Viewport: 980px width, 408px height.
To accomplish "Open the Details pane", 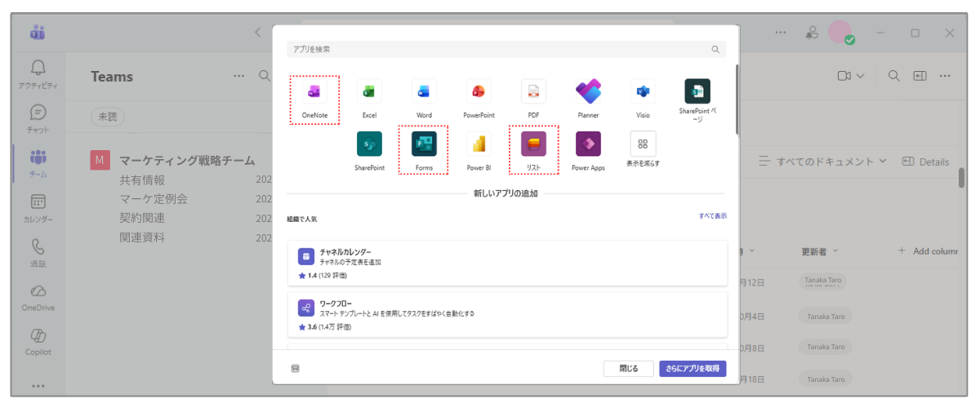I will click(x=925, y=162).
